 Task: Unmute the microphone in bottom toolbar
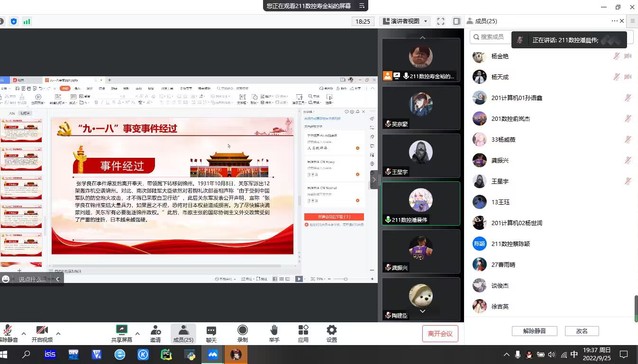coord(8,333)
